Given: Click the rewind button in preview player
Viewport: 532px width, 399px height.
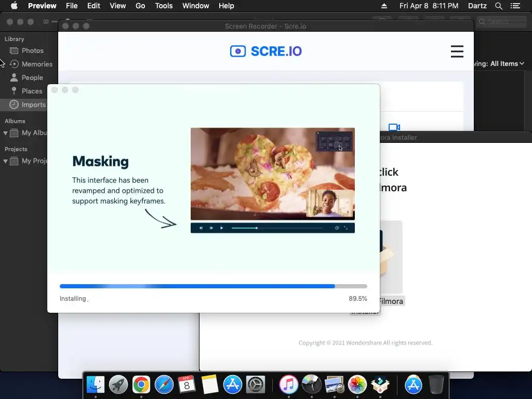Looking at the screenshot, I should tap(201, 228).
